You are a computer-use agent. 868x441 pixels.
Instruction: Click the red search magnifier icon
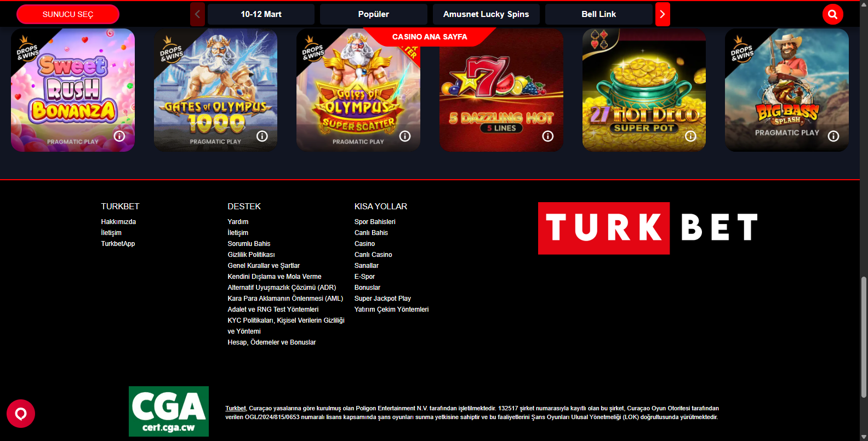(832, 14)
